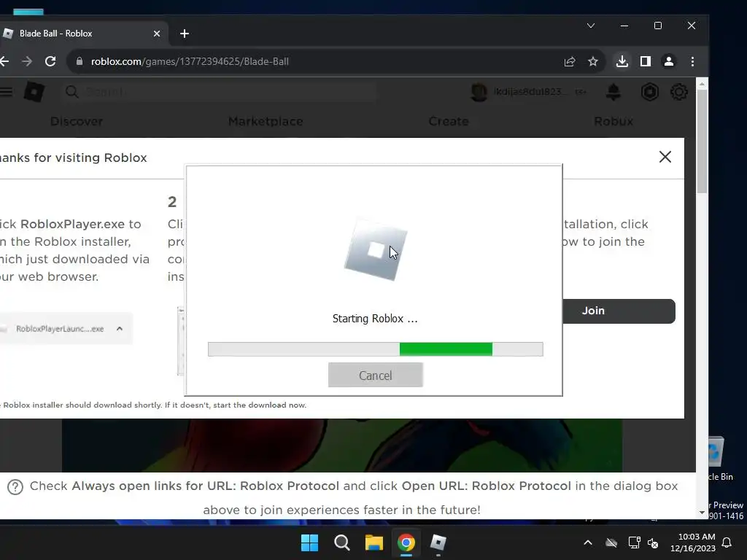Bookmark this page with the star
Viewport: 747px width, 560px height.
[592, 61]
